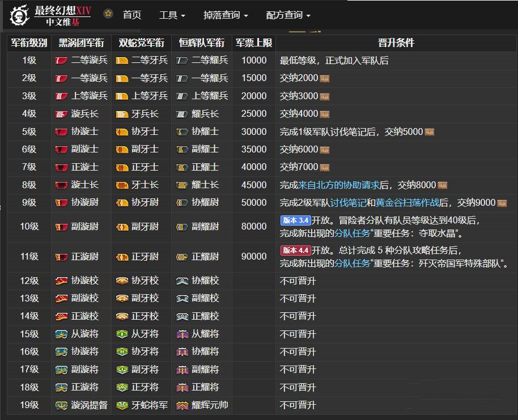Click the 版本 3.4 version badge
The image size is (518, 420).
point(295,220)
